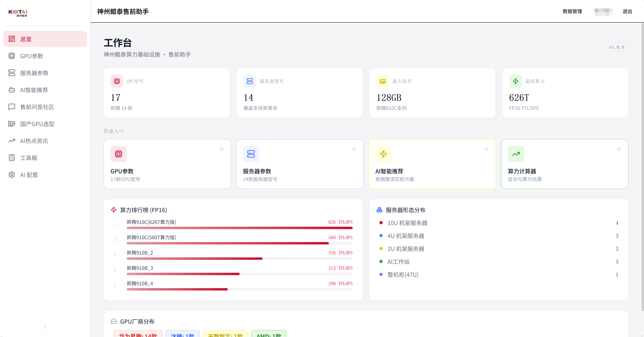Click the 工作台 page heading
The height and width of the screenshot is (337, 644).
pos(118,43)
